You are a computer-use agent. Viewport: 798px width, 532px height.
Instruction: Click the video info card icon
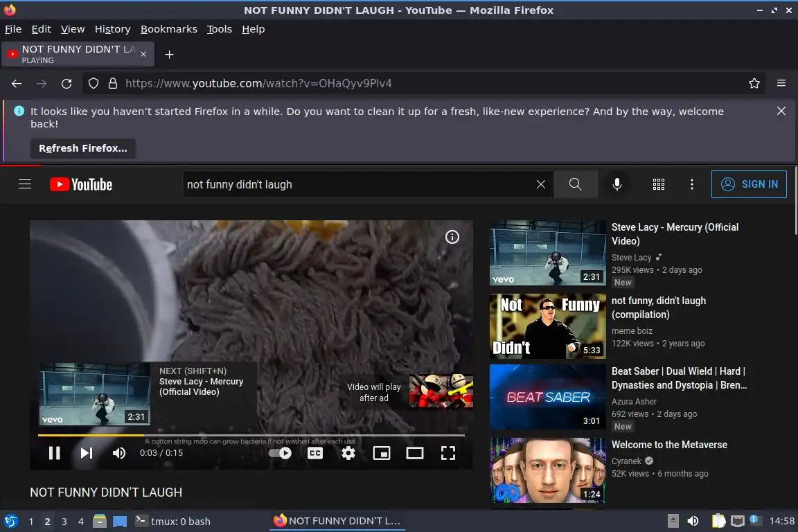click(452, 237)
